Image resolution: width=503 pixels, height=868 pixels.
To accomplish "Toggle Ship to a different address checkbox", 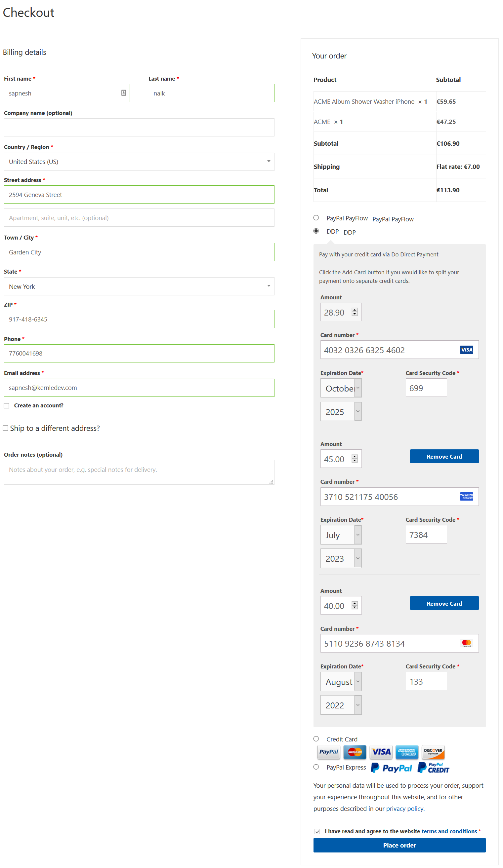I will point(6,429).
